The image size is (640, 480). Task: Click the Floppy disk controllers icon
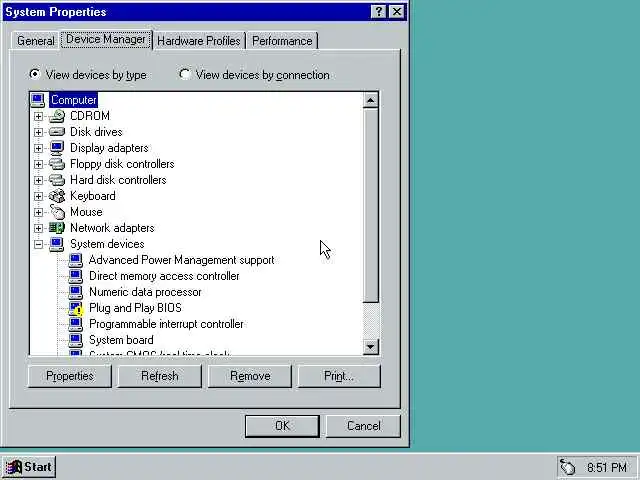coord(57,164)
